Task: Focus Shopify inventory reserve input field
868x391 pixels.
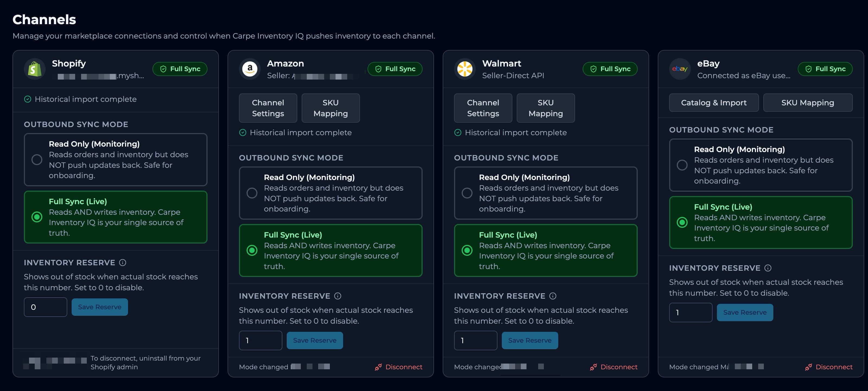Action: [46, 307]
